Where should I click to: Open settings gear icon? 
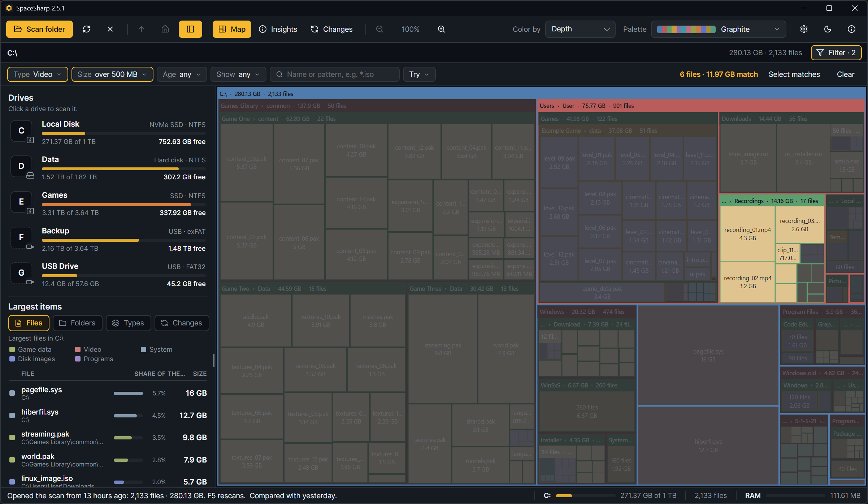[804, 29]
